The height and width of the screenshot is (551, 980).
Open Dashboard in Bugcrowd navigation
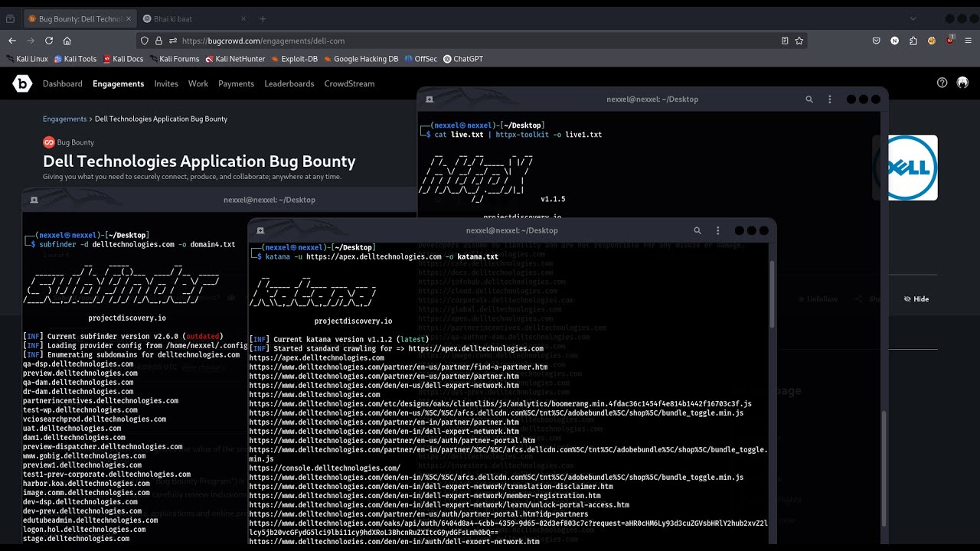point(62,83)
